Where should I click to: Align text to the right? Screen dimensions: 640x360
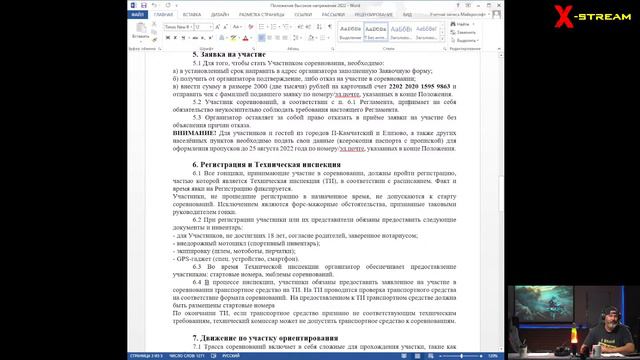[x=277, y=38]
